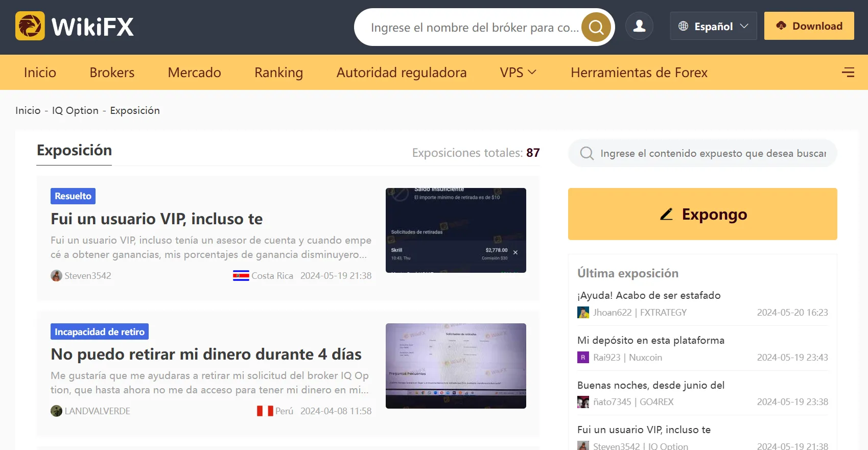The image size is (868, 450).
Task: Go to Inicio in the navigation bar
Action: (40, 73)
